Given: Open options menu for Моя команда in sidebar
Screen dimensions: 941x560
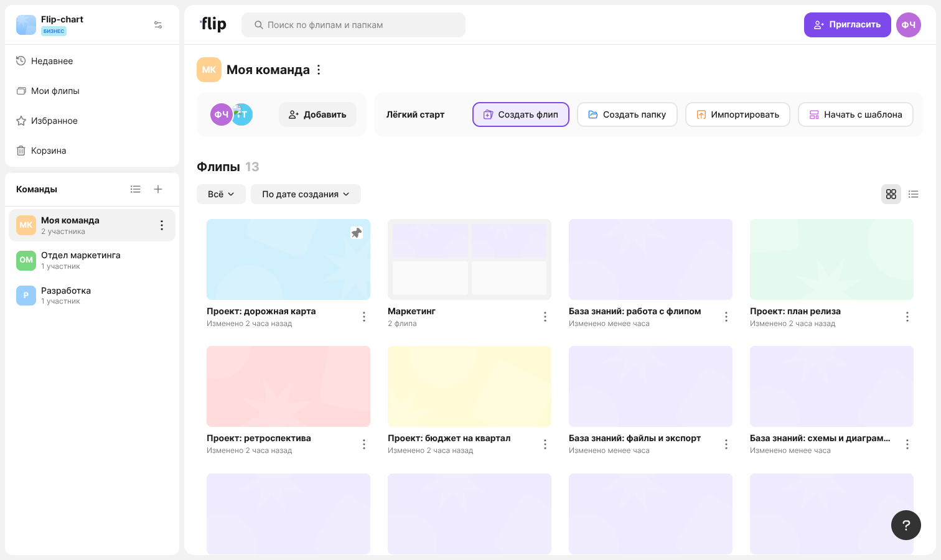Looking at the screenshot, I should 162,225.
